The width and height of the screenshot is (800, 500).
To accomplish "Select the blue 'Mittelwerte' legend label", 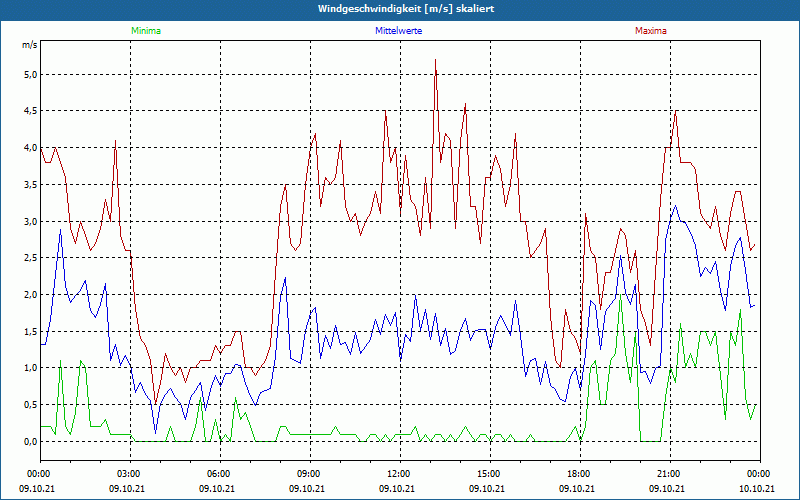I will click(x=398, y=31).
